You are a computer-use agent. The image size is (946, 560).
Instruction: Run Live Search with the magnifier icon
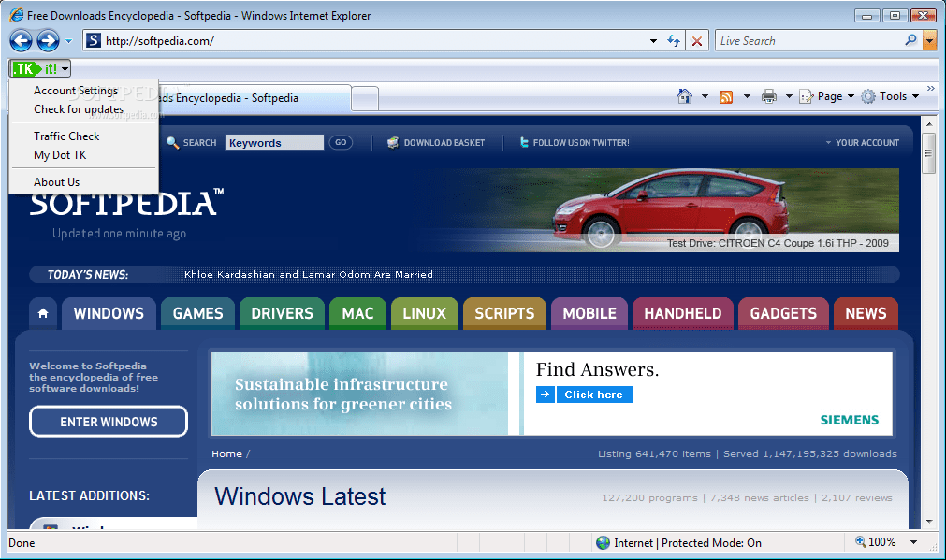911,40
